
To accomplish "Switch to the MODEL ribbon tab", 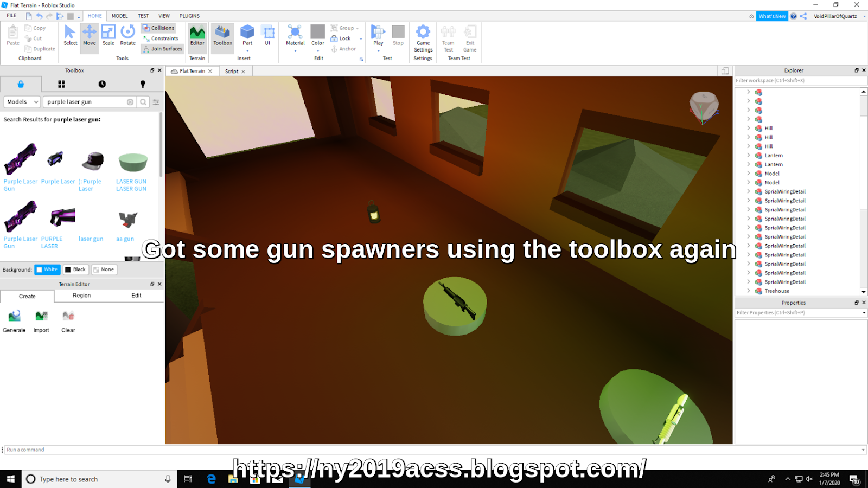I will pyautogui.click(x=119, y=16).
